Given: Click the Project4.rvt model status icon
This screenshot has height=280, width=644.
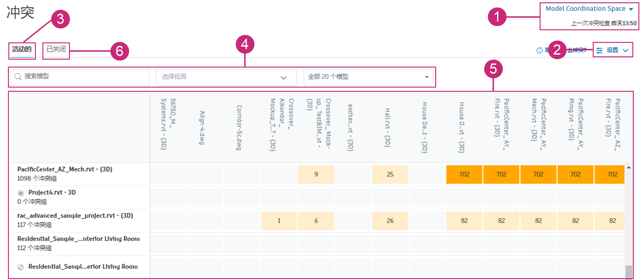Looking at the screenshot, I should pos(21,193).
